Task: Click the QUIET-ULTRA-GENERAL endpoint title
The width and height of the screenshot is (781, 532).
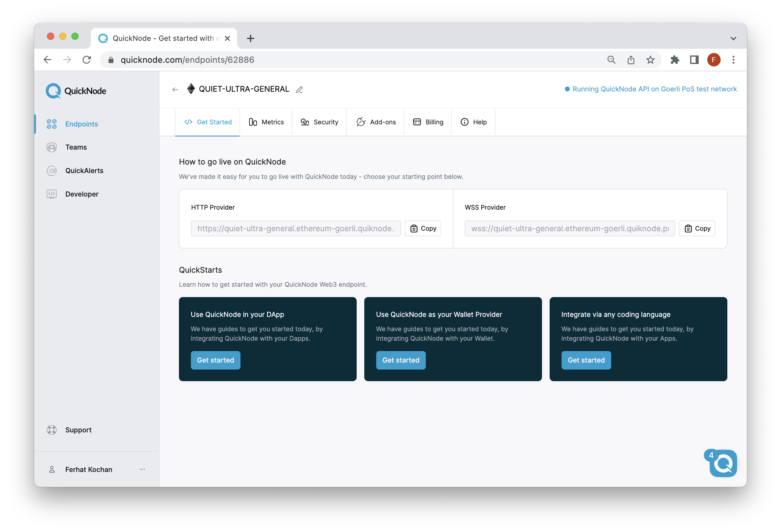Action: coord(244,89)
